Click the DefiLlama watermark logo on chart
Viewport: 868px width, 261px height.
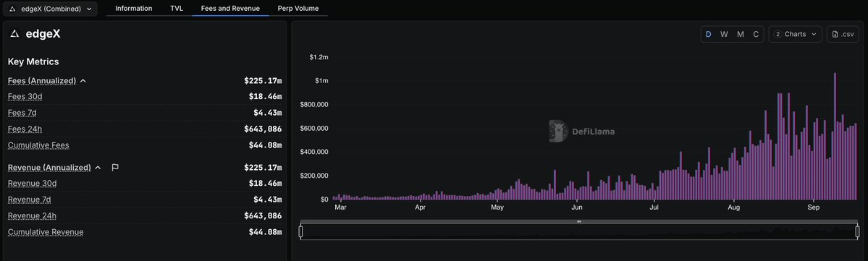pyautogui.click(x=558, y=131)
